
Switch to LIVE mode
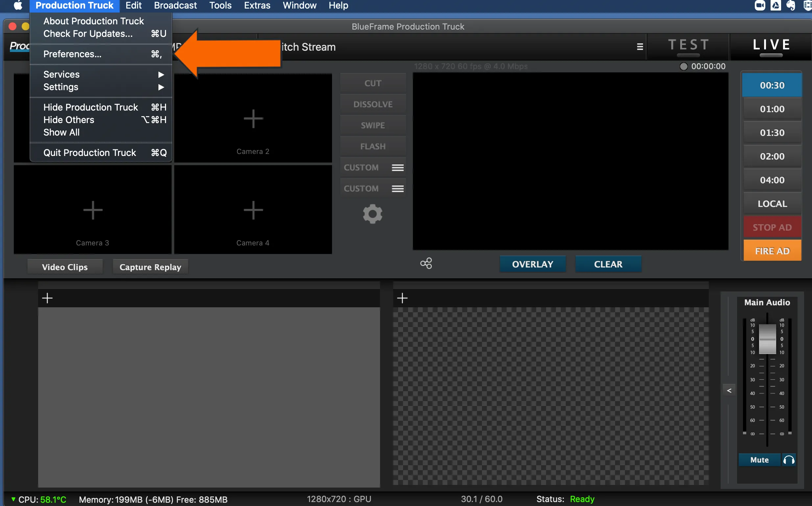[x=771, y=46]
